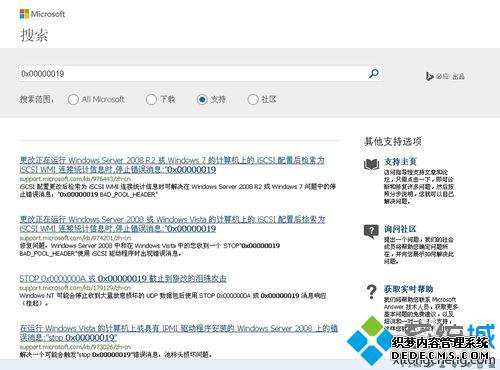Open the STOP 0x0000000A result link

pos(123,278)
